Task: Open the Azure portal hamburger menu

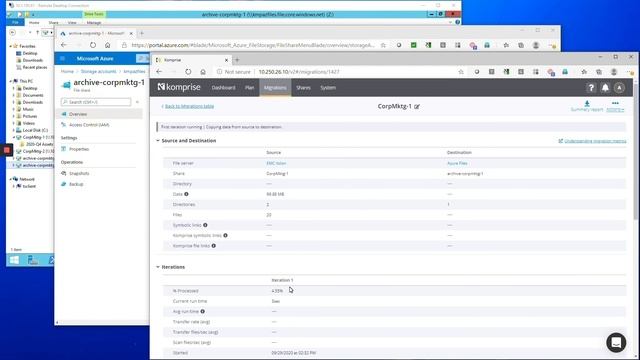Action: [62, 59]
